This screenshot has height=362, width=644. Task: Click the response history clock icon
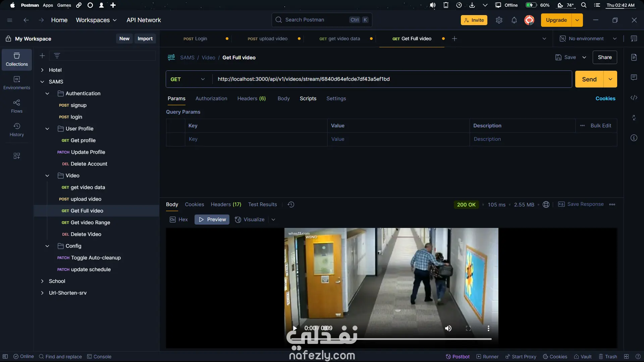click(291, 204)
